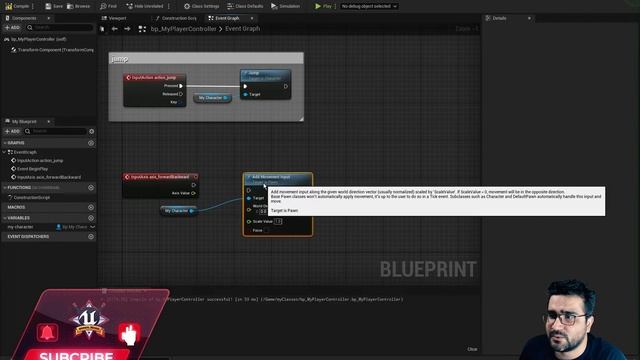Select the Components panel tab
The image size is (640, 360).
point(24,18)
